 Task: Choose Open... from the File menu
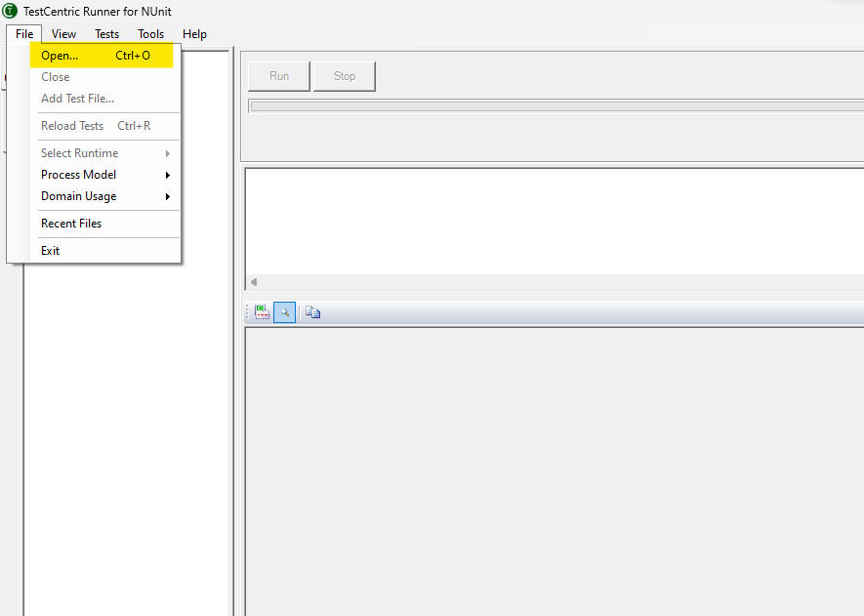click(102, 55)
